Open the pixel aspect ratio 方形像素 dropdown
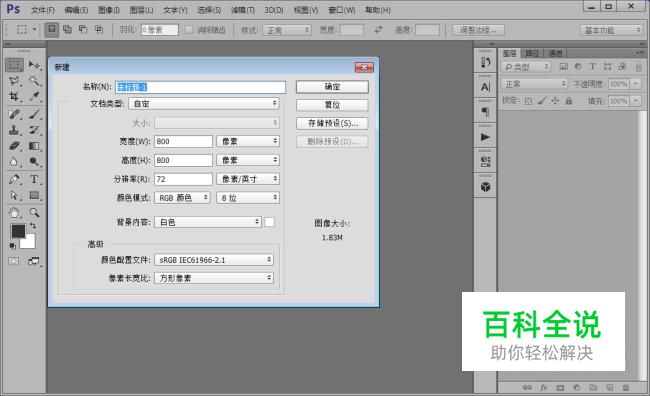Screen dimensions: 650x396 pos(214,278)
